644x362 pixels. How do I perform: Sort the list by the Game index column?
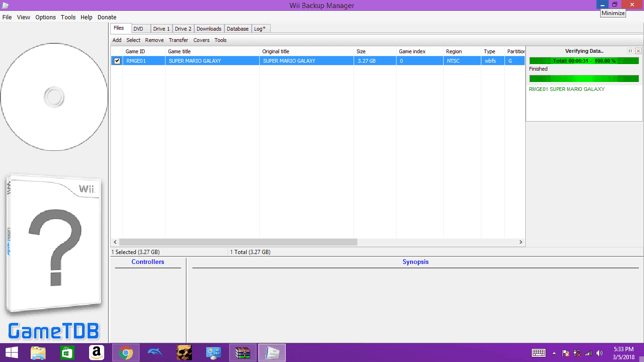coord(420,51)
